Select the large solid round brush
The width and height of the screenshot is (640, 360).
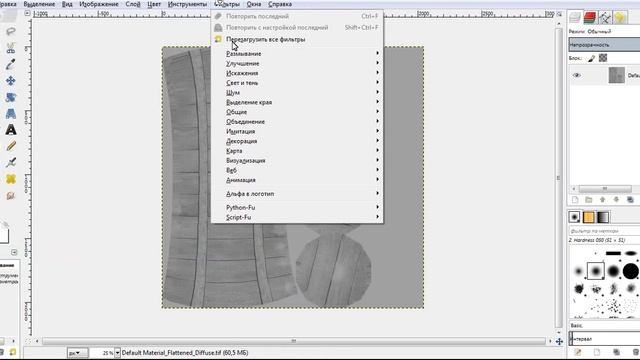coord(630,271)
